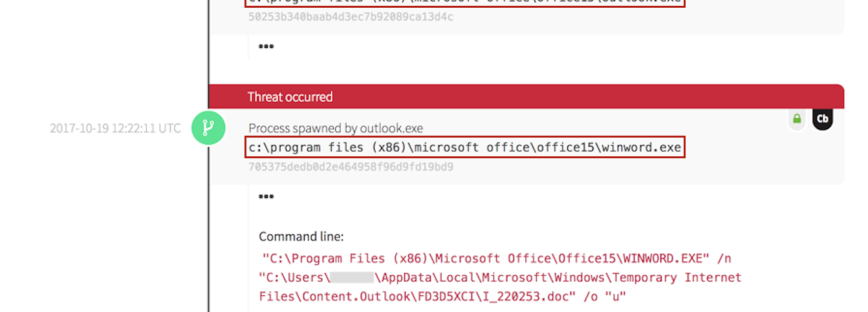Click the red Threat occurred banner
Screen dimensions: 868x312
[x=526, y=97]
